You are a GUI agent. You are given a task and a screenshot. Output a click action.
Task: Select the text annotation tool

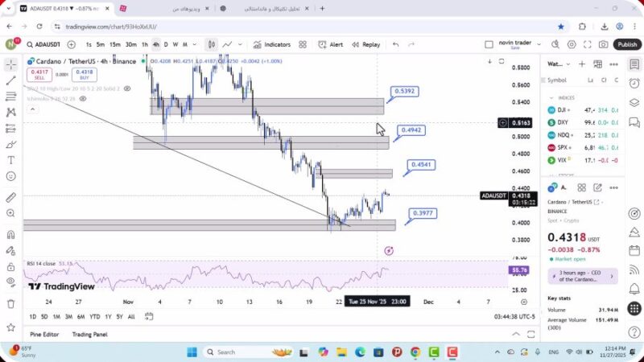pyautogui.click(x=11, y=160)
